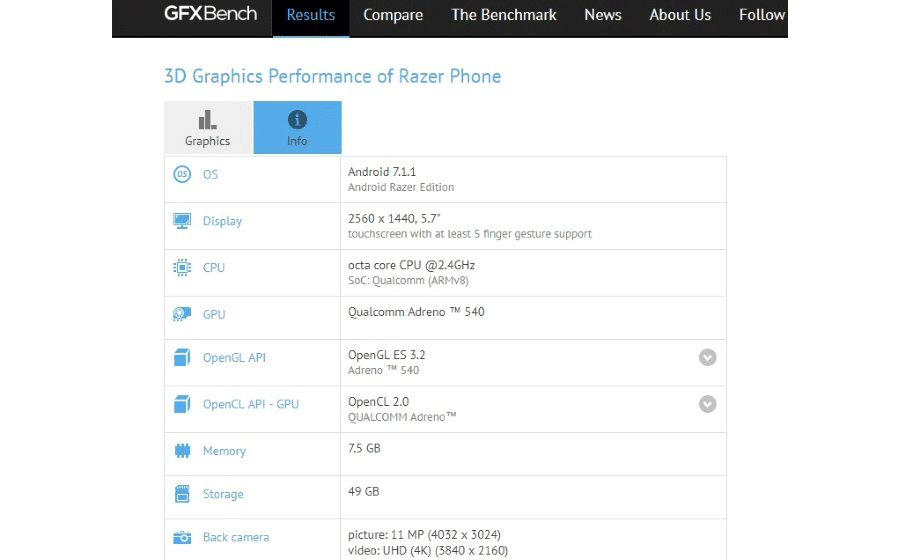
Task: Click the Storage label
Action: 223,495
